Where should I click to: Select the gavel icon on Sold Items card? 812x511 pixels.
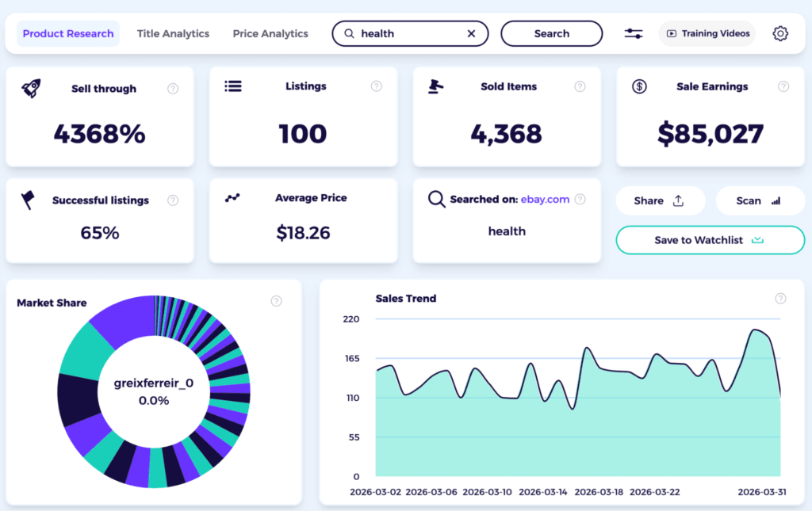(437, 87)
